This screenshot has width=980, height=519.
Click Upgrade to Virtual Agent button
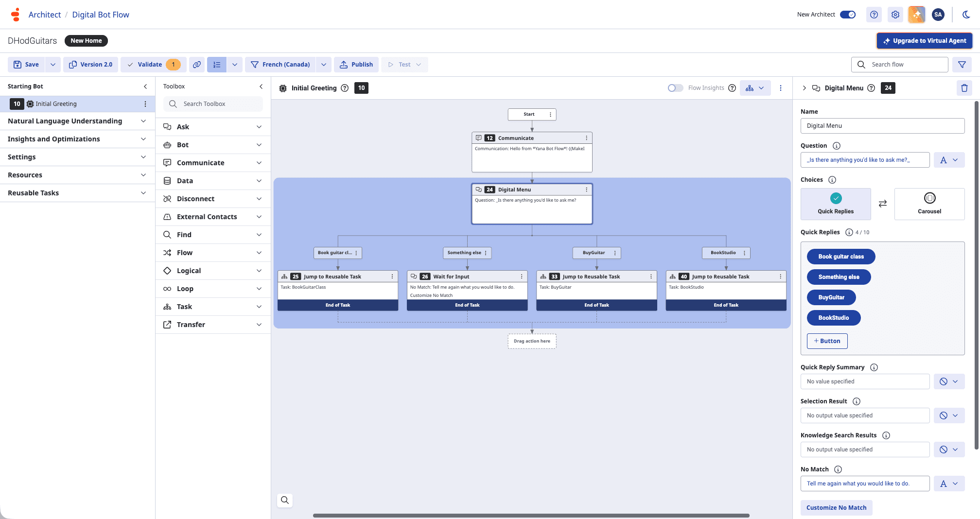[x=924, y=41]
